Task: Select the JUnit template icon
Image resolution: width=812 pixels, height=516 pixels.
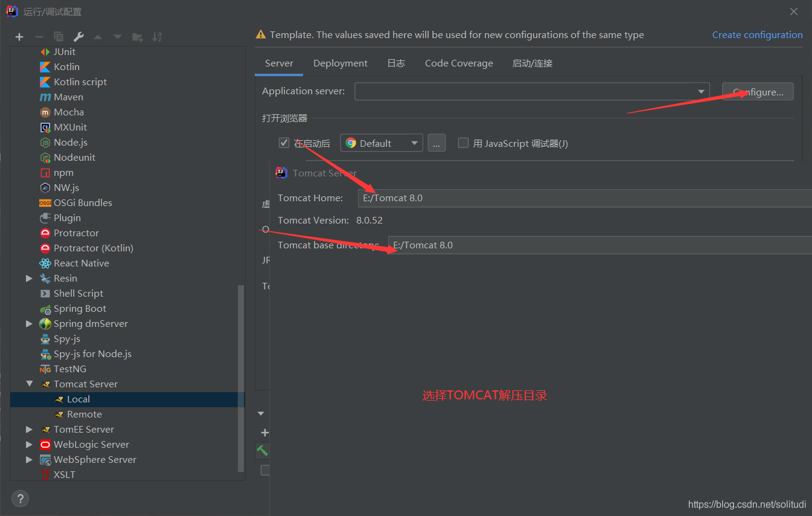Action: (x=45, y=52)
